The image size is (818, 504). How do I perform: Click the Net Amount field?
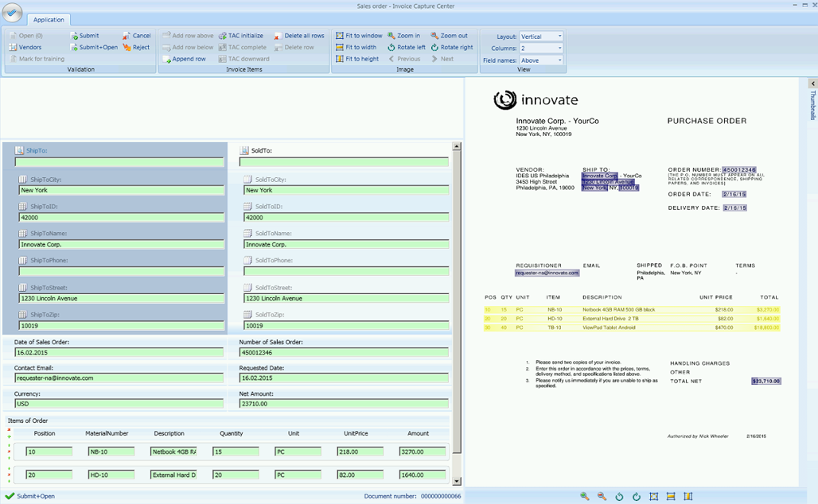click(345, 403)
